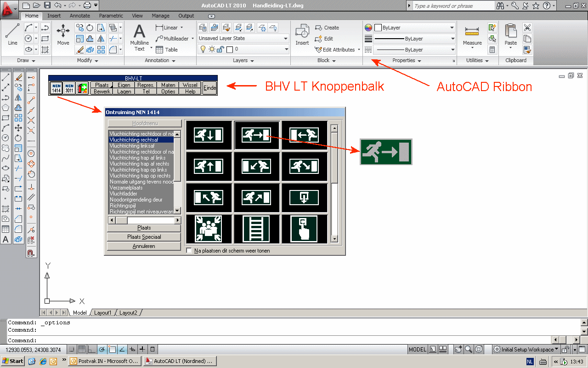588x368 pixels.
Task: Activate the Move tool in Modify panel
Action: point(63,35)
